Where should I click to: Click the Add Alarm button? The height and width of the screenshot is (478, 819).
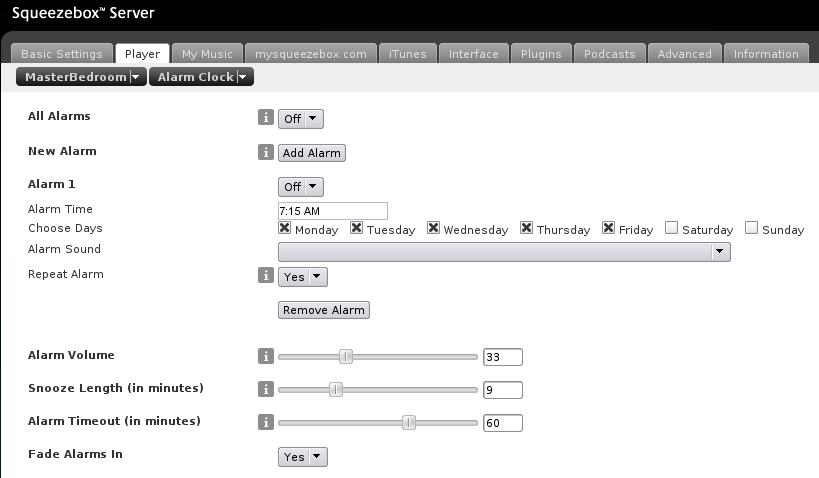pos(312,153)
